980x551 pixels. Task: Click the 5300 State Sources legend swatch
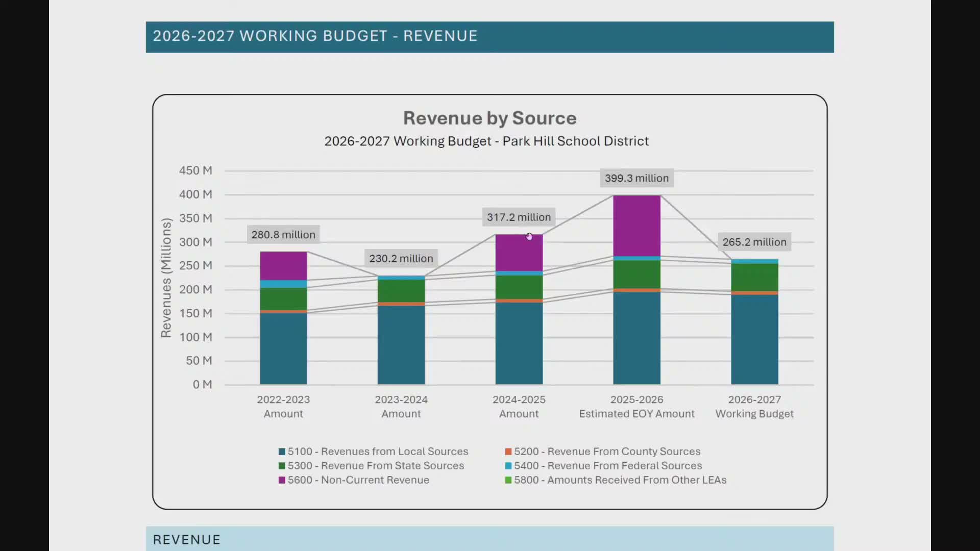tap(282, 466)
